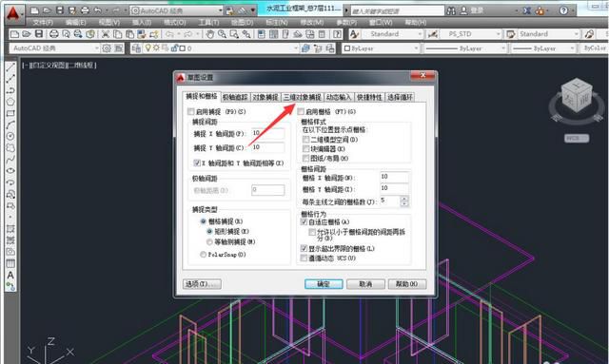Select the Circle tool in the draw toolbar

coord(10,136)
